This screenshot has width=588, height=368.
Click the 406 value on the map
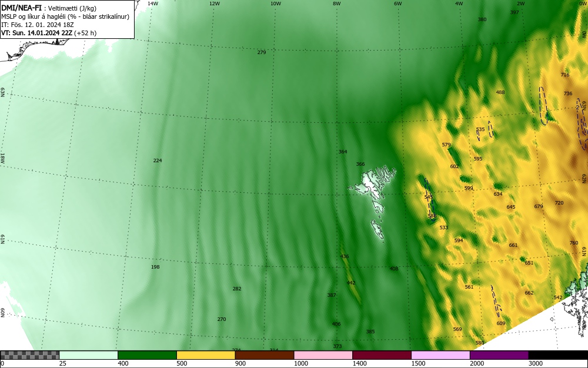(336, 324)
